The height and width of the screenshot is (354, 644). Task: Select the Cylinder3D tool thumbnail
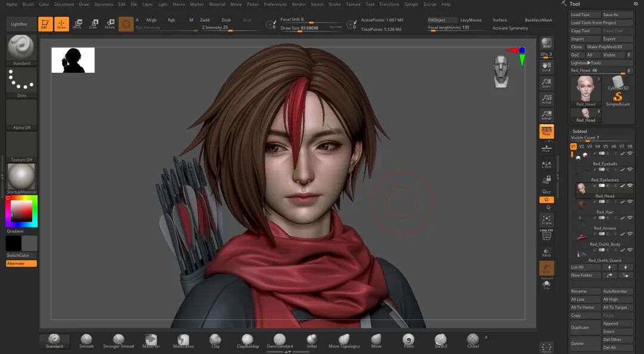tap(618, 83)
